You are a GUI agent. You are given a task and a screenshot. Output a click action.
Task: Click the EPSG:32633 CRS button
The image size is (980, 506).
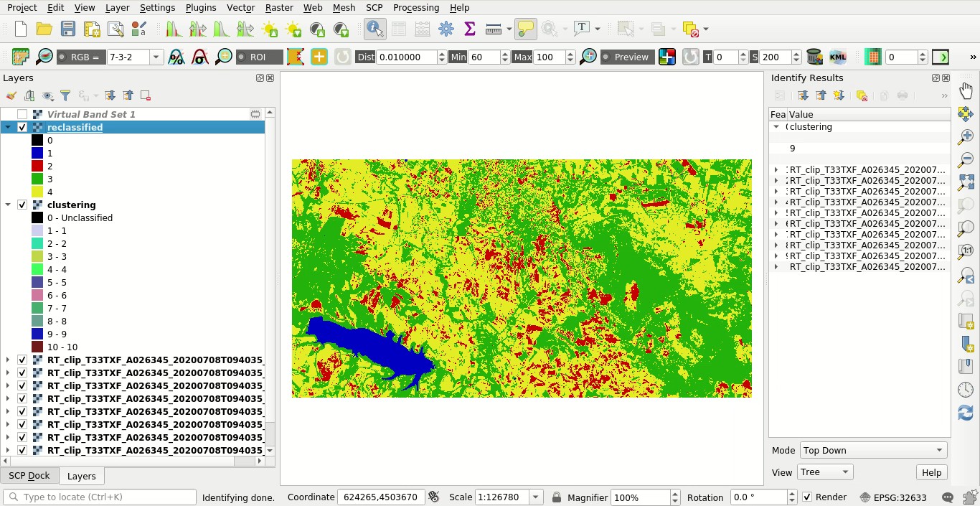click(892, 497)
